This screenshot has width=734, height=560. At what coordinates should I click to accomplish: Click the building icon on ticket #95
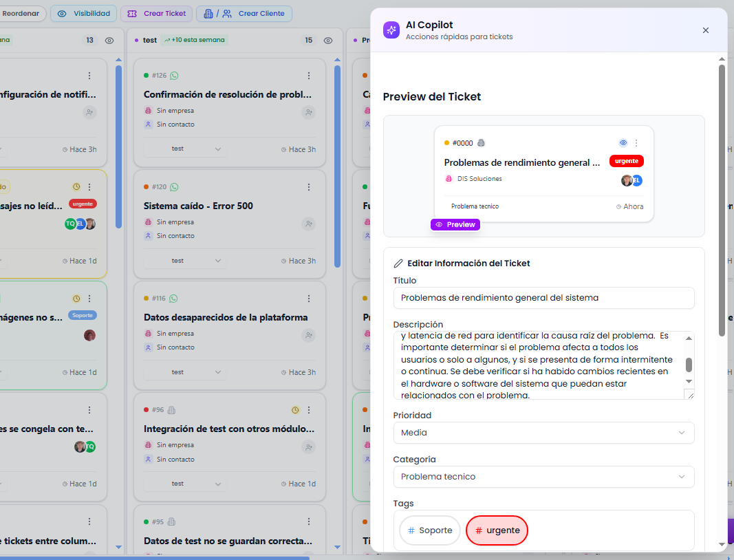pyautogui.click(x=171, y=521)
